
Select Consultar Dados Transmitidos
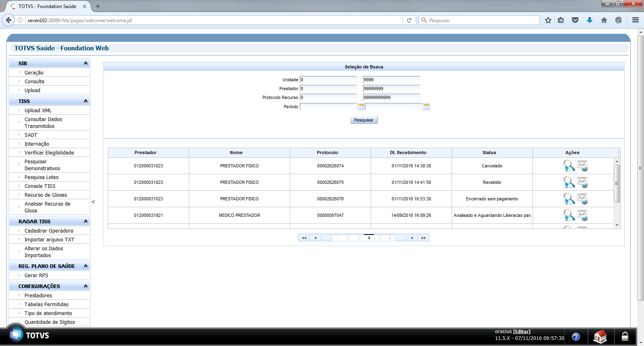point(43,123)
